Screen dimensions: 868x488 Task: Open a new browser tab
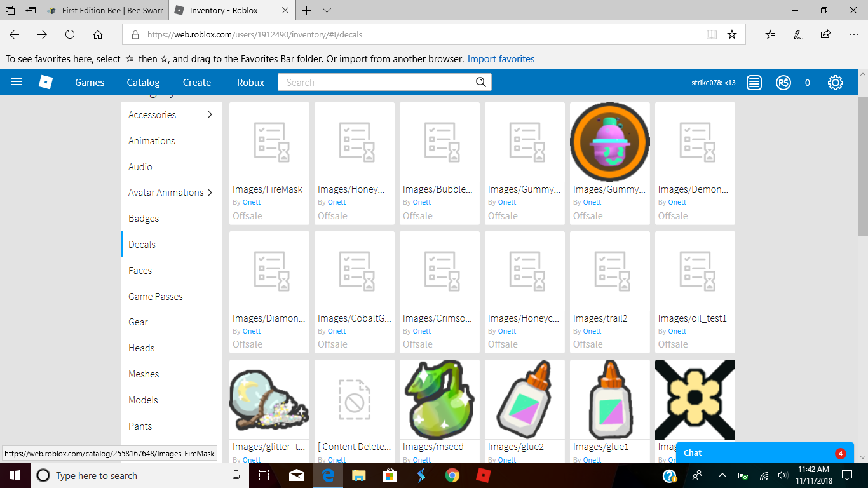point(307,10)
